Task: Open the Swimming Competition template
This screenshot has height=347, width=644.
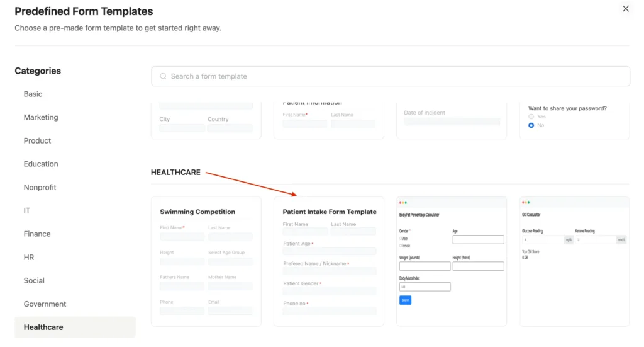Action: point(206,261)
